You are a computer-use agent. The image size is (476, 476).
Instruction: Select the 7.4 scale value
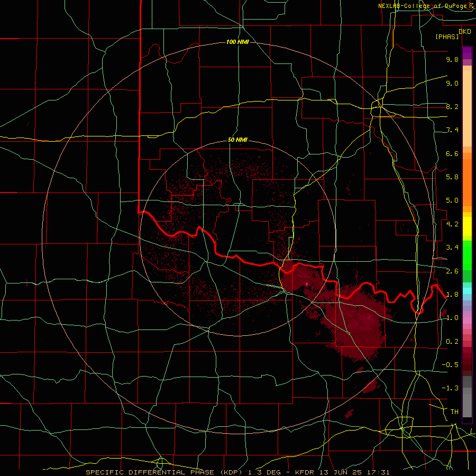click(x=452, y=130)
